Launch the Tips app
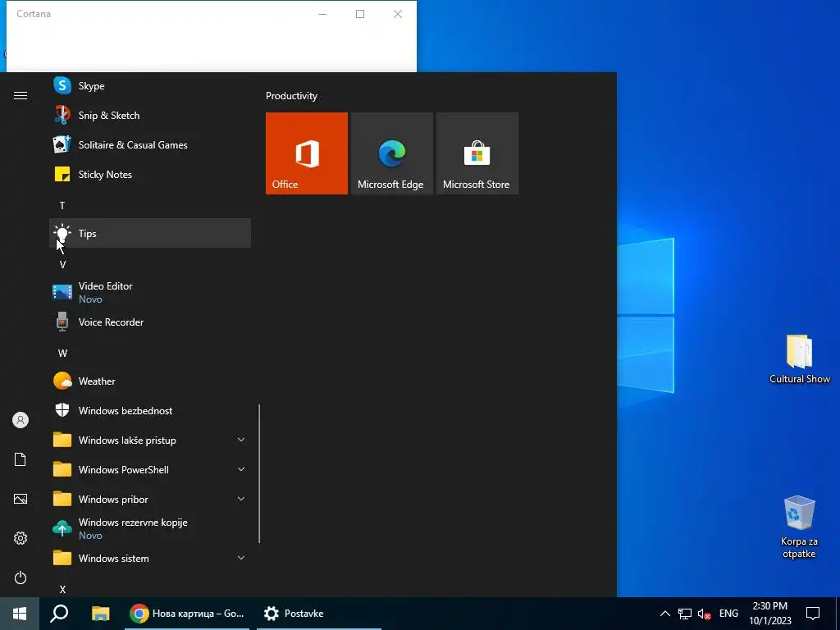This screenshot has height=630, width=840. [x=149, y=233]
